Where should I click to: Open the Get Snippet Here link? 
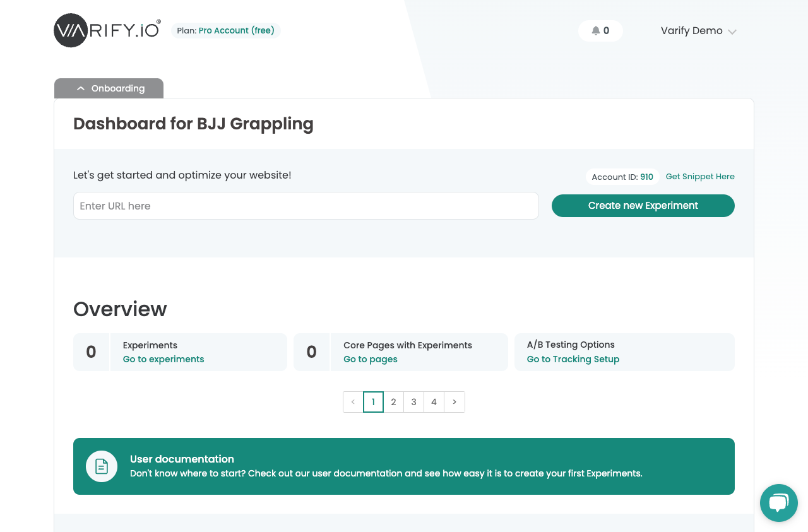[700, 177]
